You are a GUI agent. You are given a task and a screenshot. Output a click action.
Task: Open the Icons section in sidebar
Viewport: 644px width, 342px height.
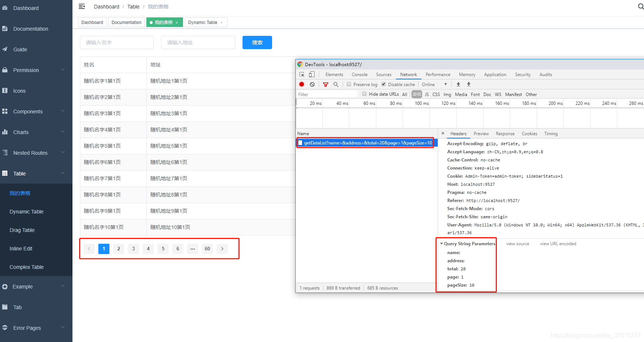(x=20, y=91)
